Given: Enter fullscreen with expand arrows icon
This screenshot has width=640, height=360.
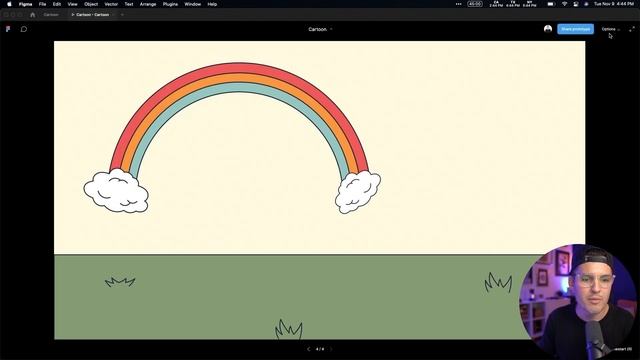Looking at the screenshot, I should (631, 29).
